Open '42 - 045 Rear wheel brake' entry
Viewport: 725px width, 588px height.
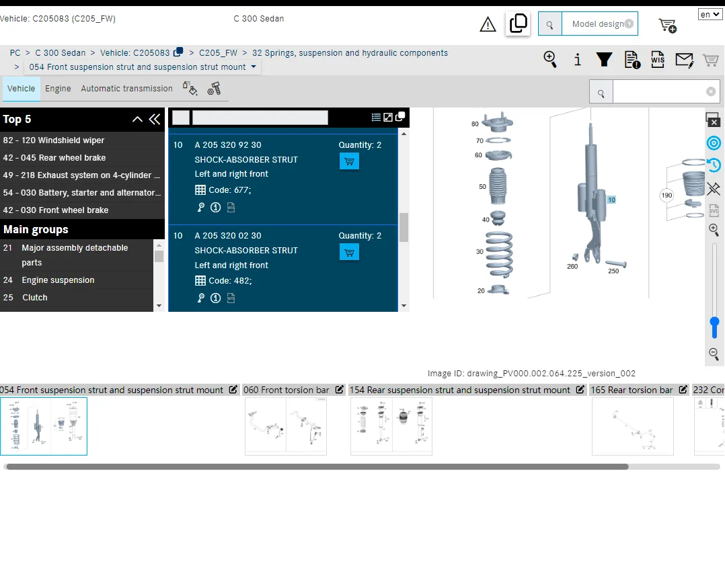pos(82,157)
